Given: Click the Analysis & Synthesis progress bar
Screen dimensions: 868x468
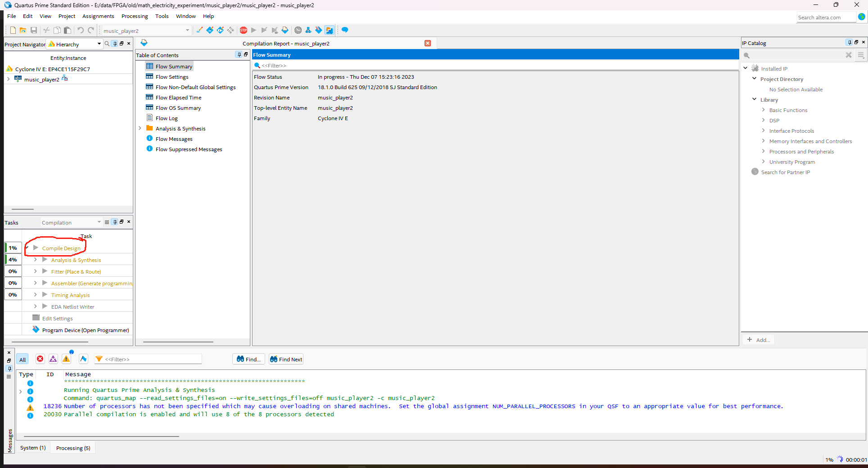Looking at the screenshot, I should tap(13, 260).
